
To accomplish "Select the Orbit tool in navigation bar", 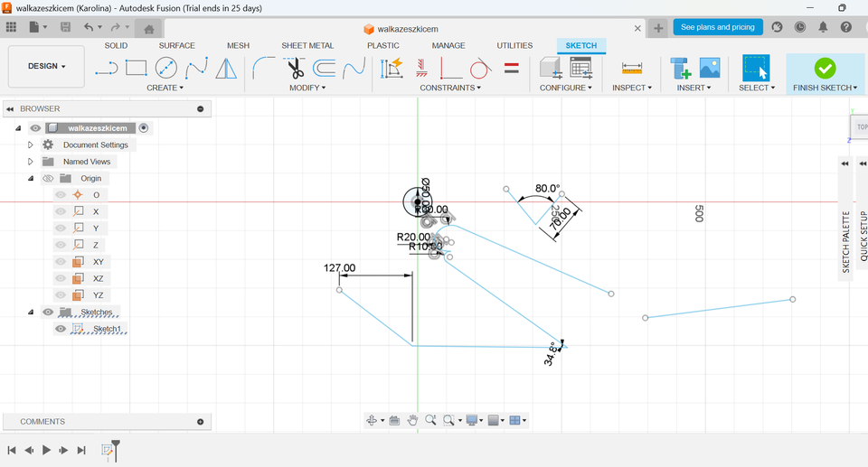I will 372,421.
